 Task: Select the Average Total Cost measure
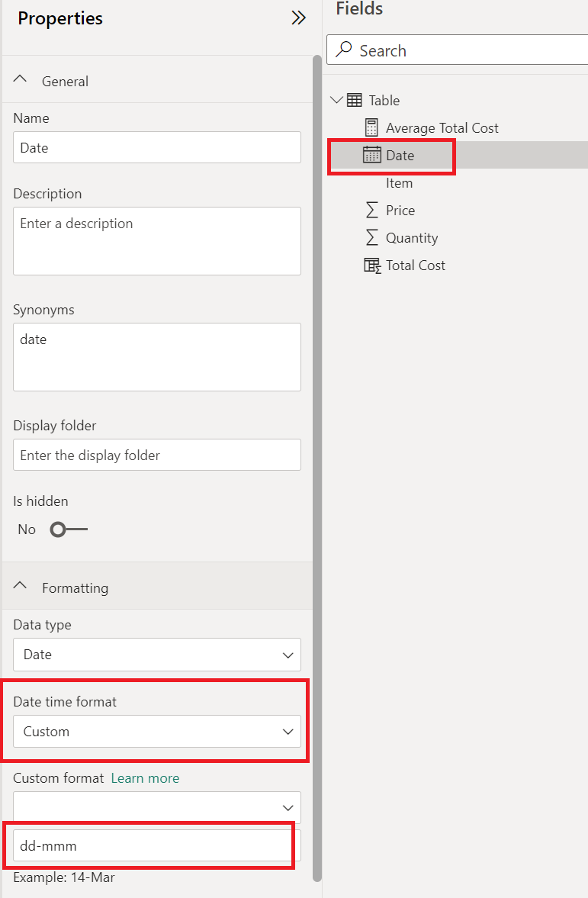(442, 127)
